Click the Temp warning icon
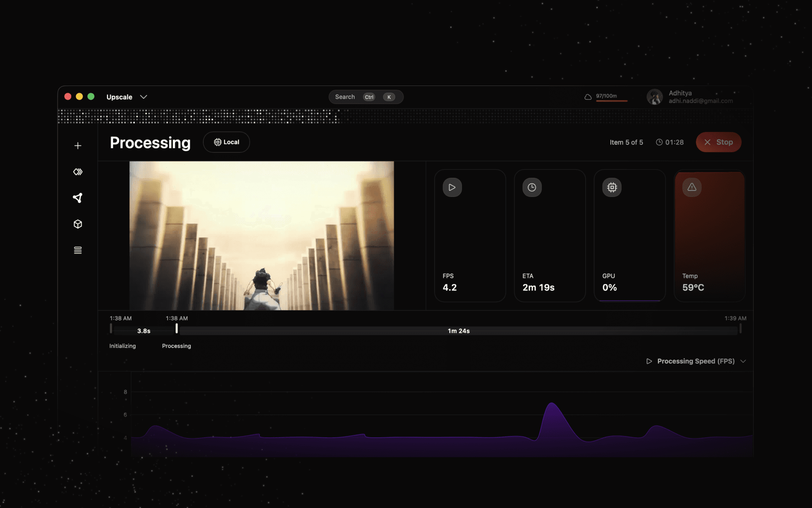 tap(691, 187)
